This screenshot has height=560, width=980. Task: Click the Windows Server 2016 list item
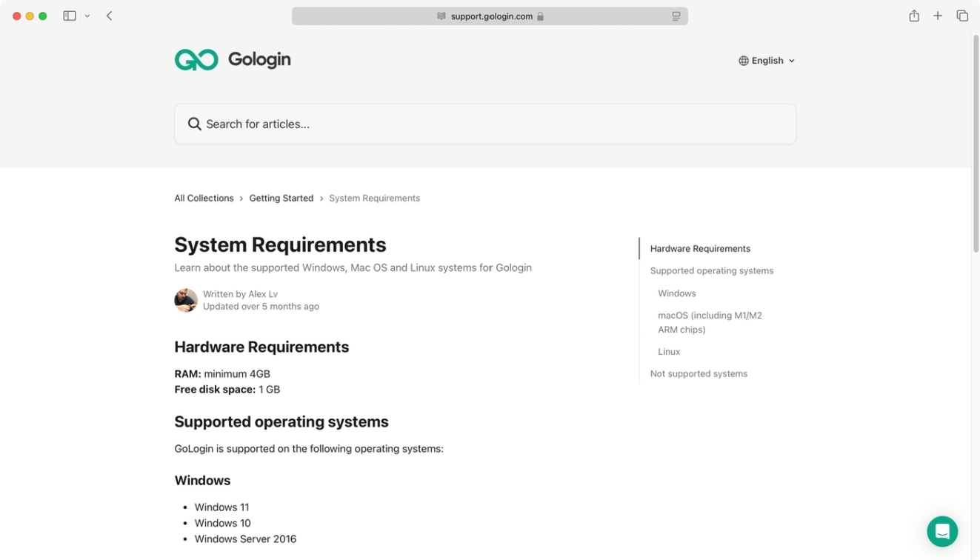coord(245,539)
